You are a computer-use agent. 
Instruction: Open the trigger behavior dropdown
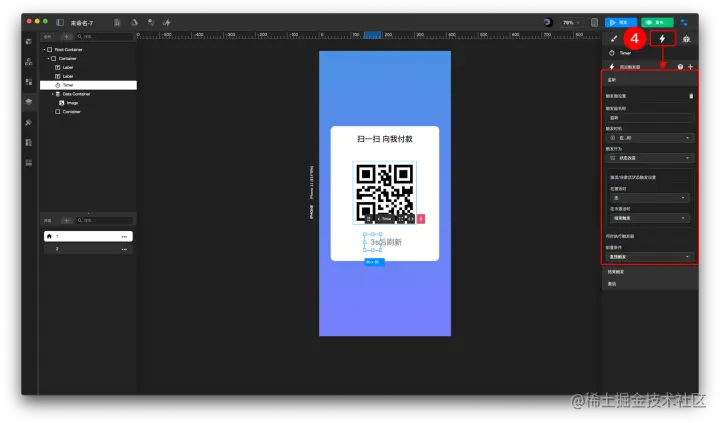[649, 158]
